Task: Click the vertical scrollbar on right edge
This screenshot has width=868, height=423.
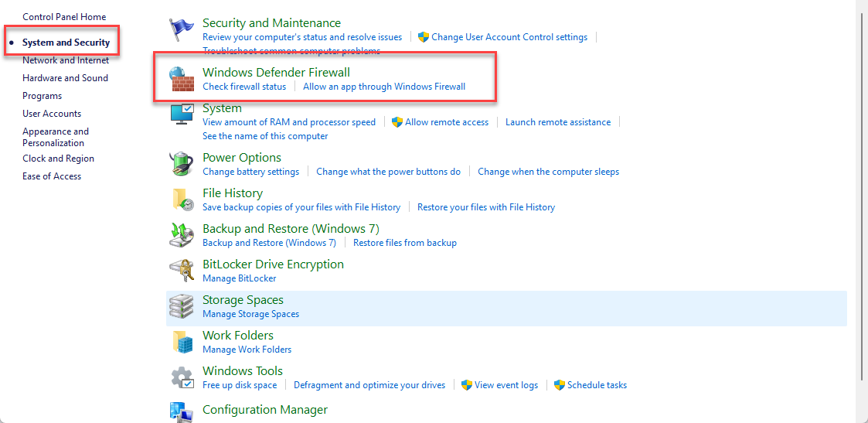Action: tap(861, 209)
